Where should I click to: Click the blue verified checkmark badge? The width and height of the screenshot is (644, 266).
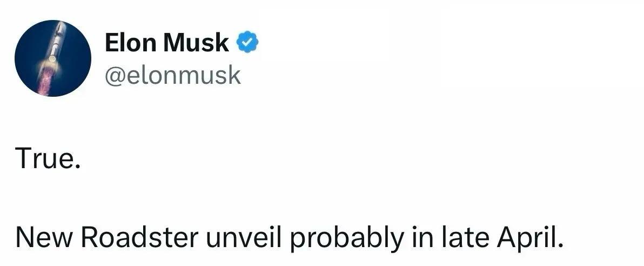click(x=248, y=42)
